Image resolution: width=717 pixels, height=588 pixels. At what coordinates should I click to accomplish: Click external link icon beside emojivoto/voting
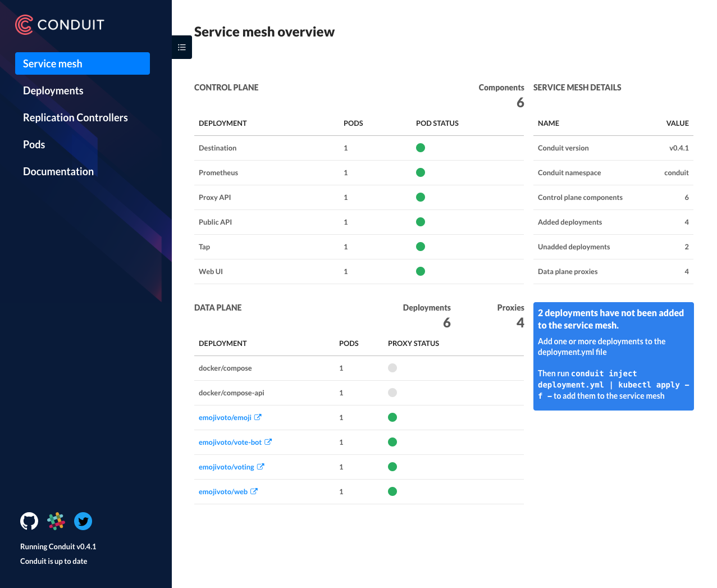[261, 467]
